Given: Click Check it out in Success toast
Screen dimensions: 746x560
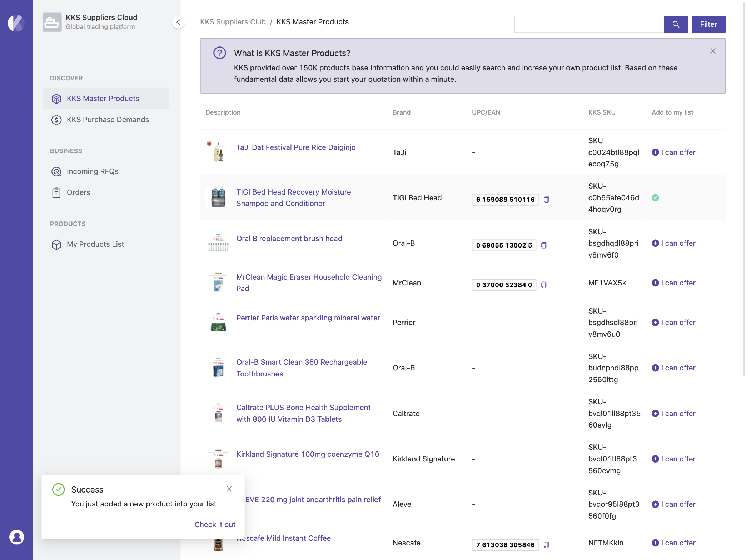Looking at the screenshot, I should (215, 525).
